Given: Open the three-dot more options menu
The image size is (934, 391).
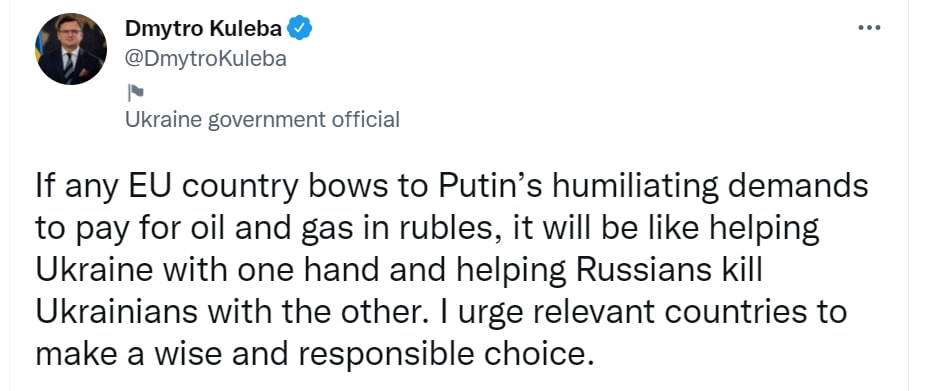Looking at the screenshot, I should 869,27.
